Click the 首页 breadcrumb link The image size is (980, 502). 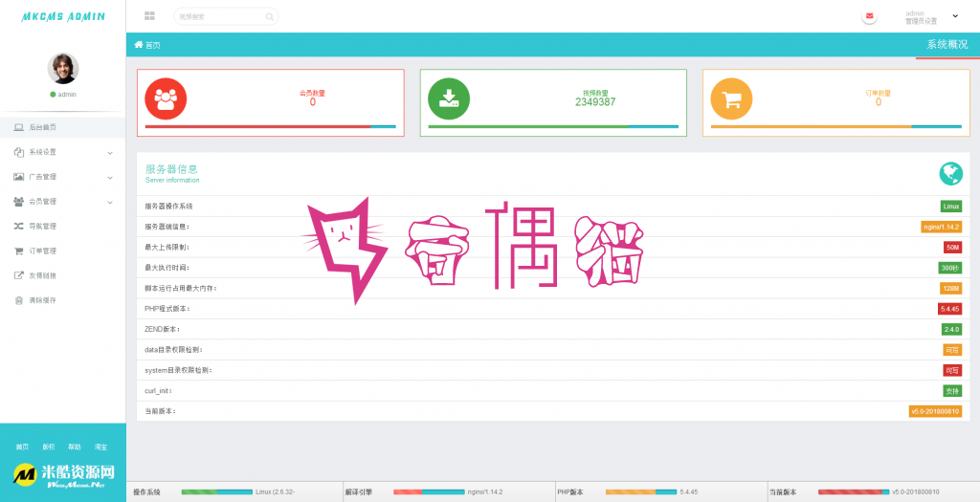tap(153, 46)
